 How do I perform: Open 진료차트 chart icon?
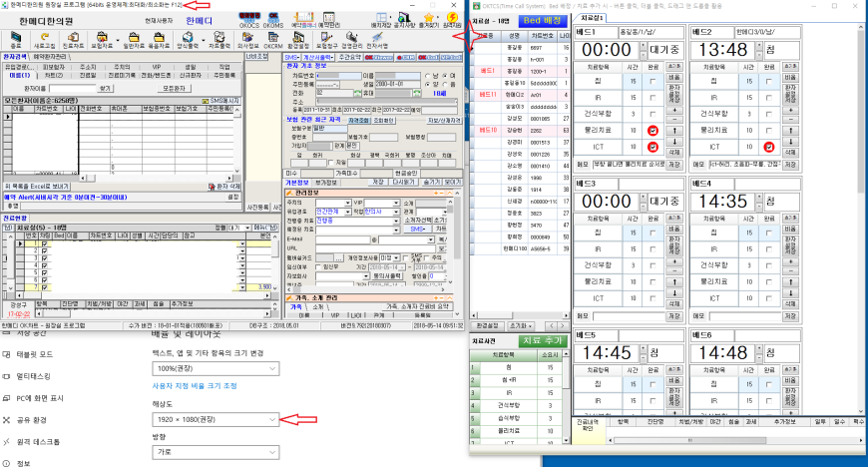pos(73,40)
